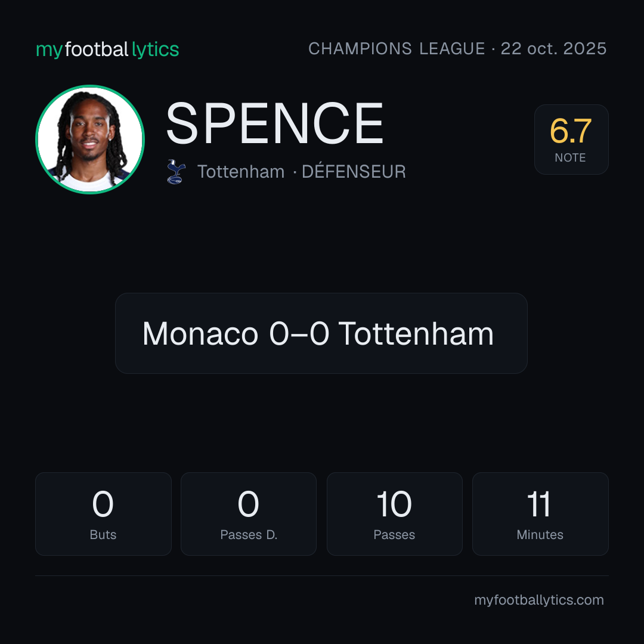Open the Spence player photo
The width and height of the screenshot is (644, 644).
click(x=90, y=139)
